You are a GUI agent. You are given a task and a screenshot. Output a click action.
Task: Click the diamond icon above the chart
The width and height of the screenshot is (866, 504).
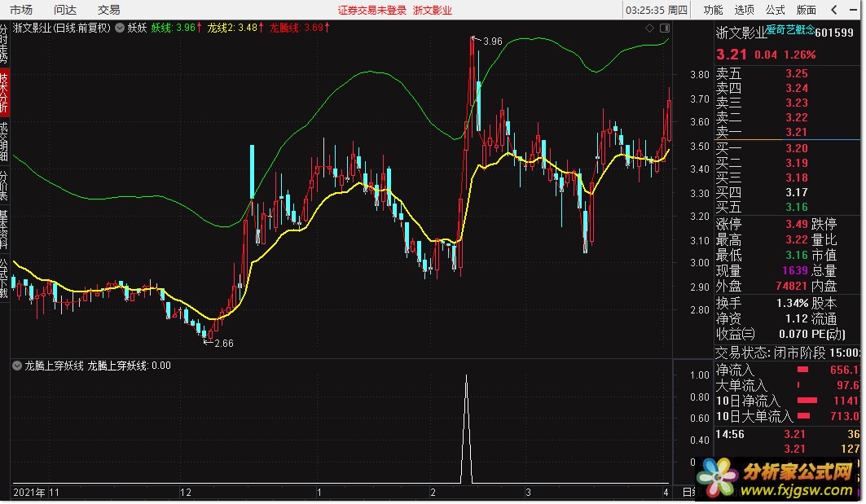[x=649, y=28]
